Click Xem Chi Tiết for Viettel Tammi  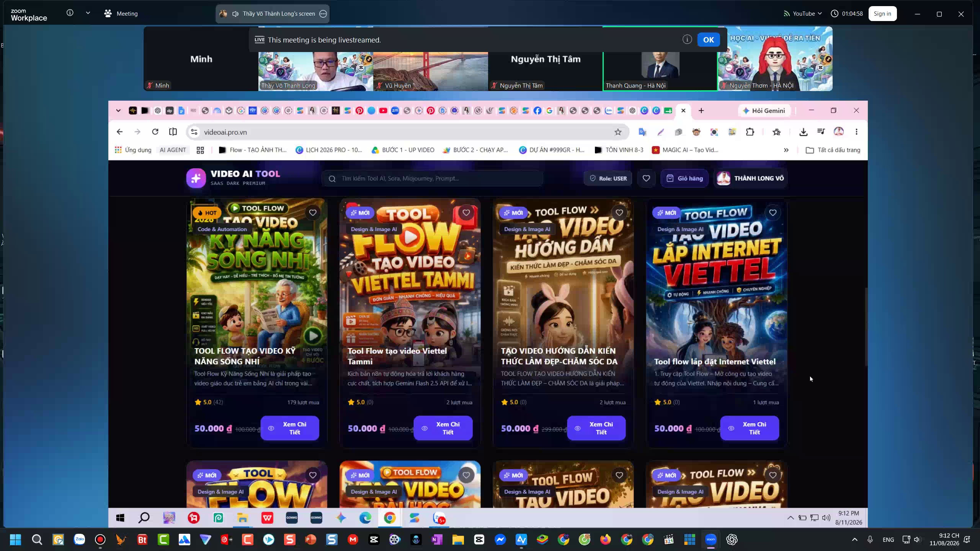coord(443,428)
